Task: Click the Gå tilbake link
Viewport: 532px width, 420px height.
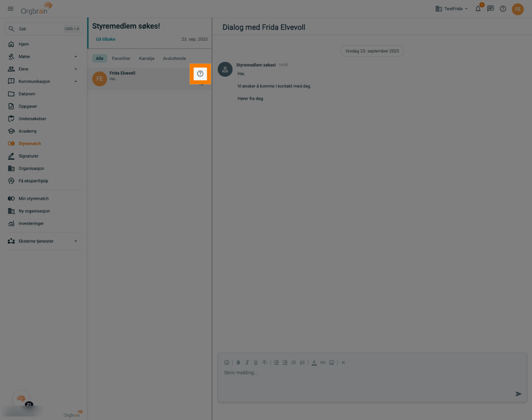Action: click(106, 39)
